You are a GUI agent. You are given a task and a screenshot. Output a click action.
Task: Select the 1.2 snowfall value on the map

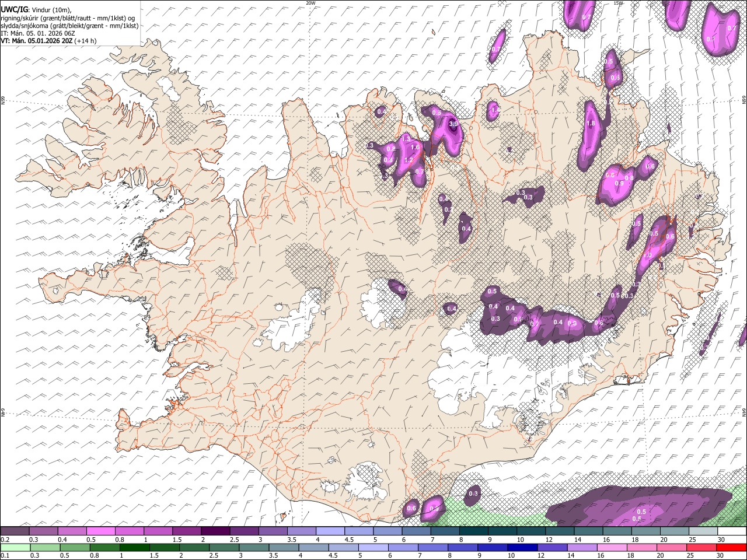[409, 160]
